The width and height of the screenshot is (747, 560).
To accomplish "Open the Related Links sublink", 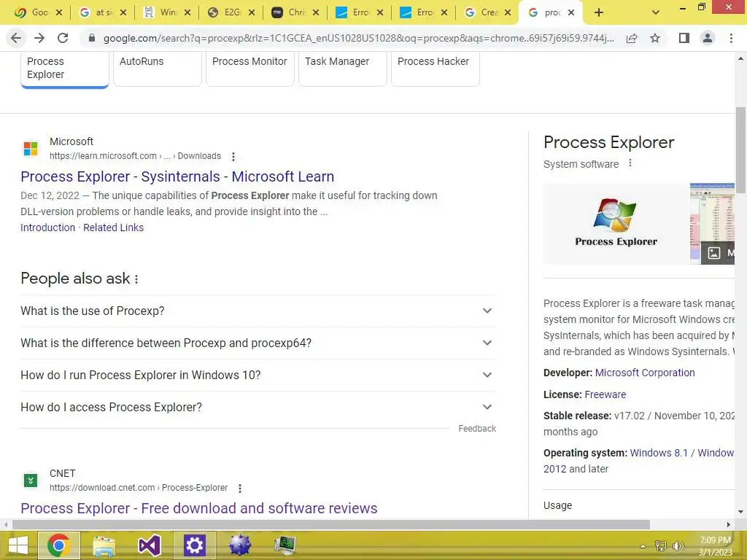I will point(113,227).
